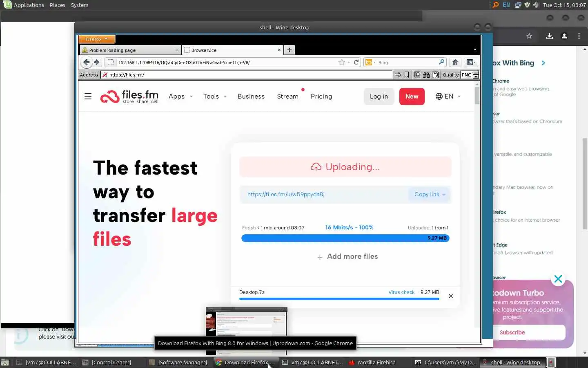588x368 pixels.
Task: Click the Bing search magnifier icon
Action: 441,62
